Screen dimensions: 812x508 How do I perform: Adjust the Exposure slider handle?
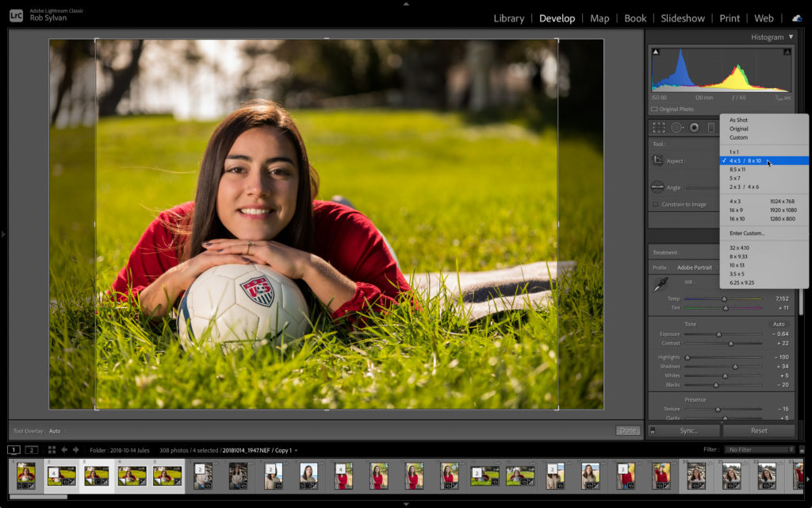click(719, 334)
